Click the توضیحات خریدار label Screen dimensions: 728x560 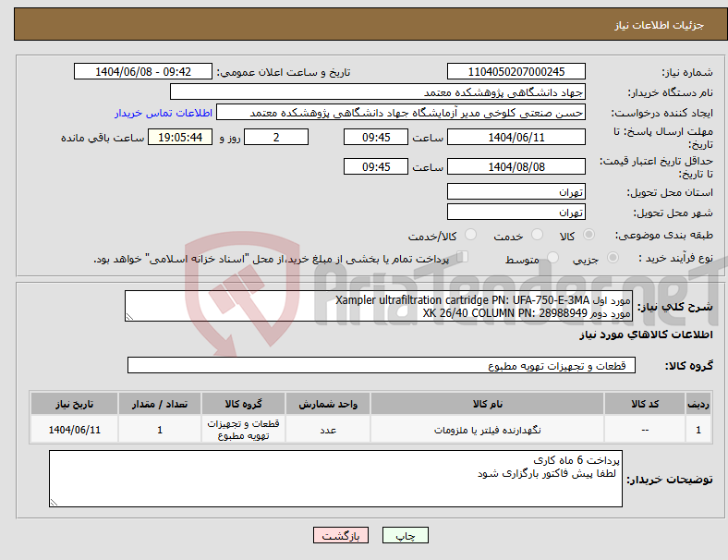[x=670, y=480]
